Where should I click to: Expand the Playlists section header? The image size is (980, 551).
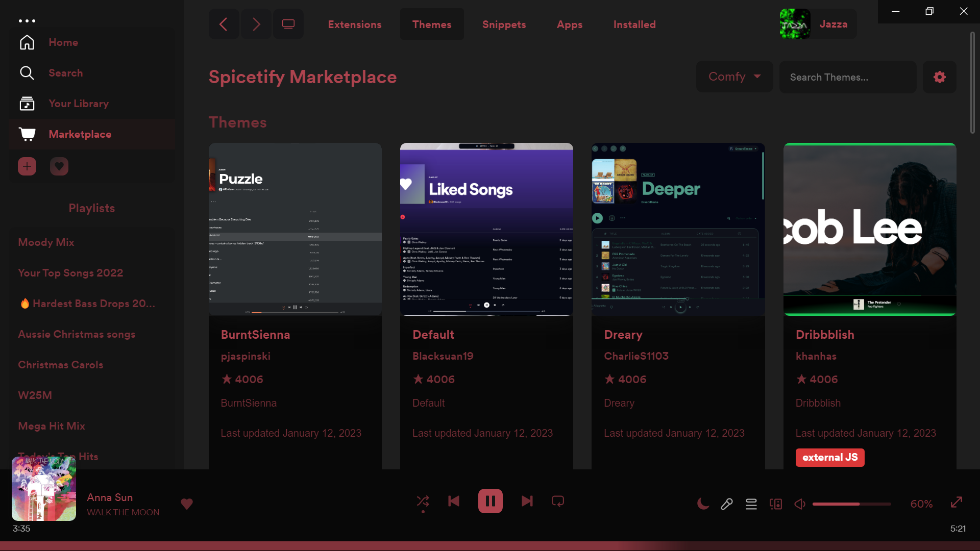click(91, 208)
